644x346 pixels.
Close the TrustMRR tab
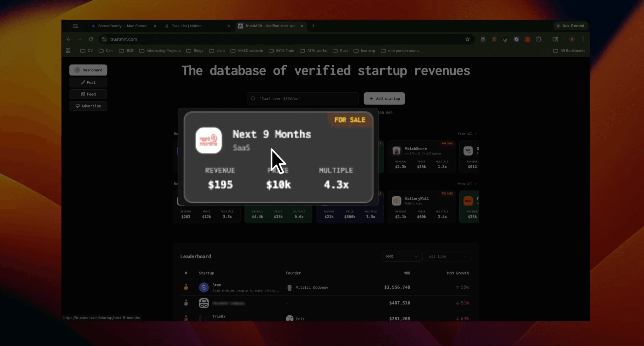[302, 26]
